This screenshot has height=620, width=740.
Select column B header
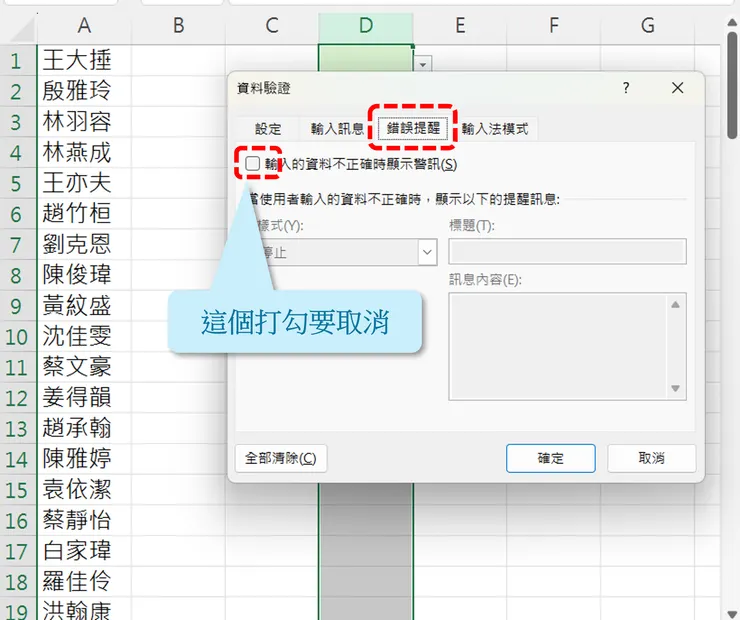(178, 25)
